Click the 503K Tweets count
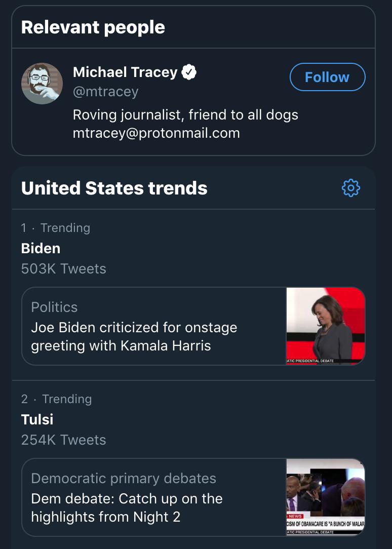392x549 pixels. (x=63, y=268)
